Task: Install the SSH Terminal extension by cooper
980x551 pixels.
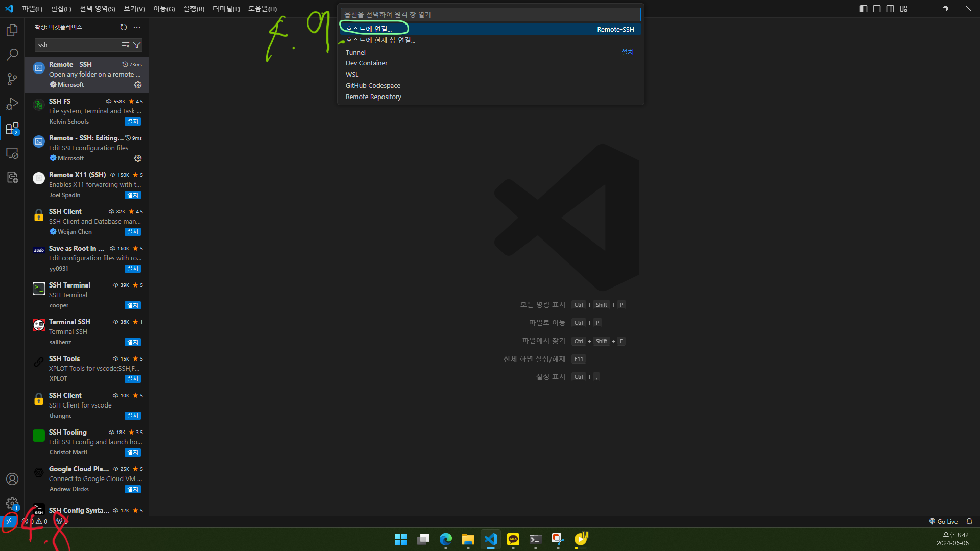Action: point(133,305)
